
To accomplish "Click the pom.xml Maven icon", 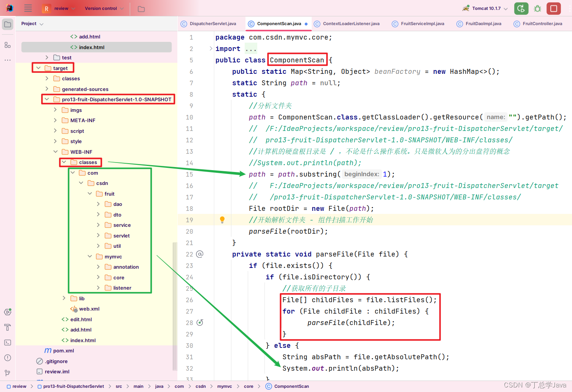I will tap(48, 351).
